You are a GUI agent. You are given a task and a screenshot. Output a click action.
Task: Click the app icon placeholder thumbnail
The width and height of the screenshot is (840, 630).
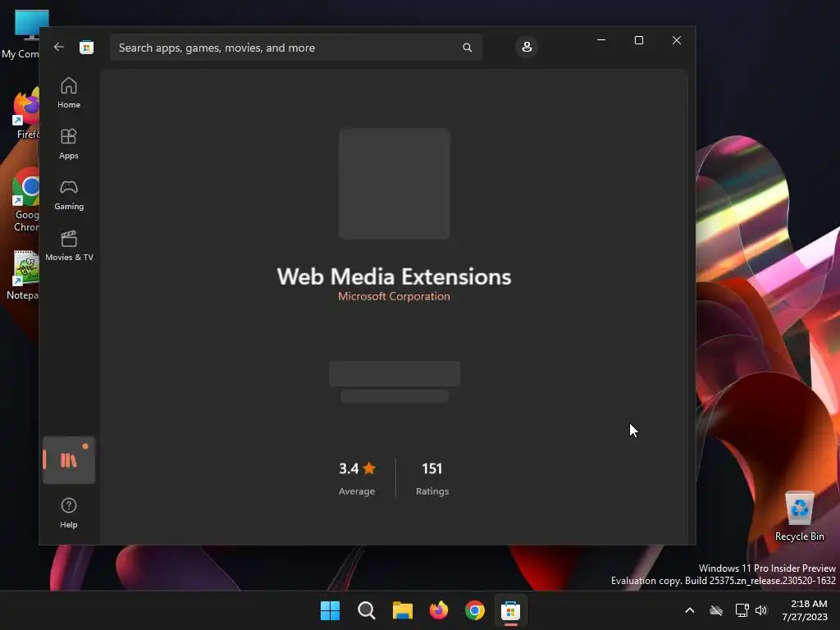tap(395, 184)
